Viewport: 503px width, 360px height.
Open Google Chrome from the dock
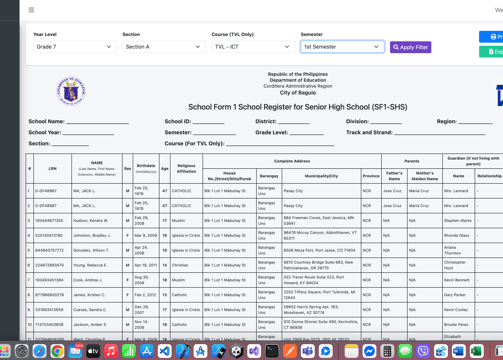click(x=57, y=351)
